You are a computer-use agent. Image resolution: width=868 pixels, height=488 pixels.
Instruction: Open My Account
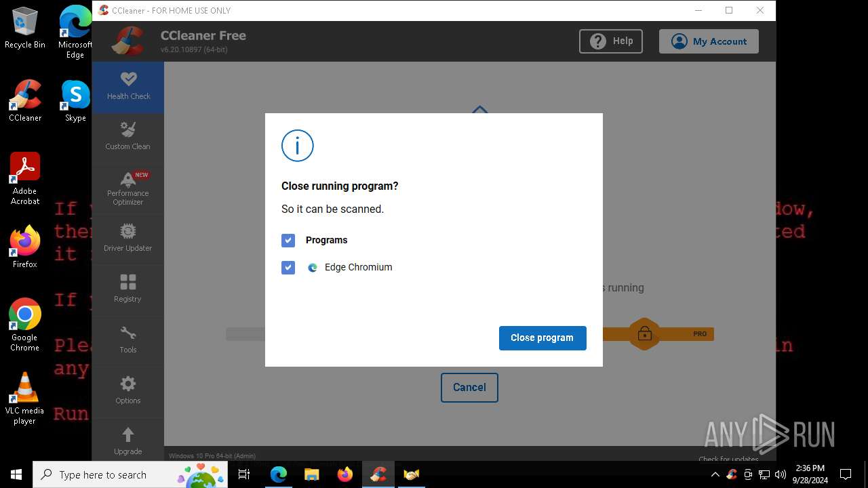click(709, 41)
